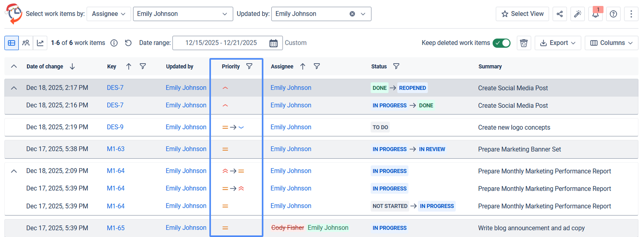
Task: Open the Export dropdown
Action: pyautogui.click(x=558, y=43)
